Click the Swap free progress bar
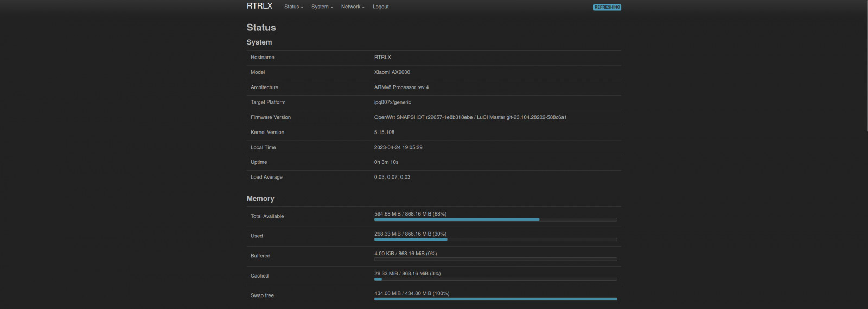 tap(495, 299)
